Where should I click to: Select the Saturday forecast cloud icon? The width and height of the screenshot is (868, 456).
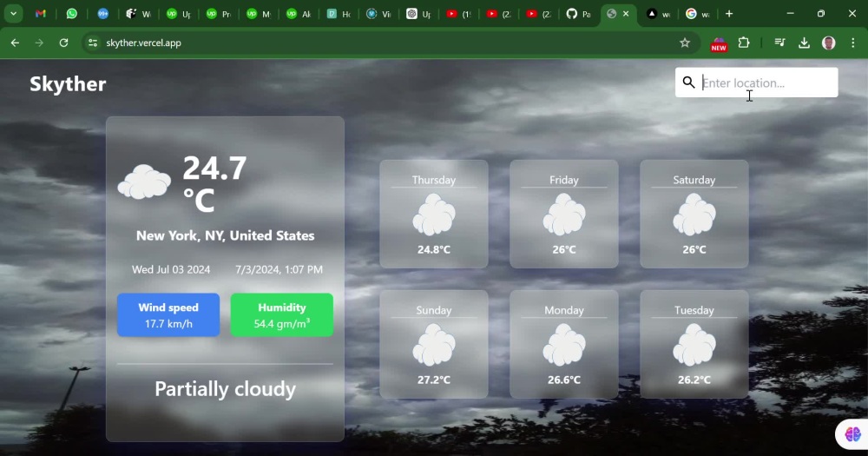tap(694, 215)
